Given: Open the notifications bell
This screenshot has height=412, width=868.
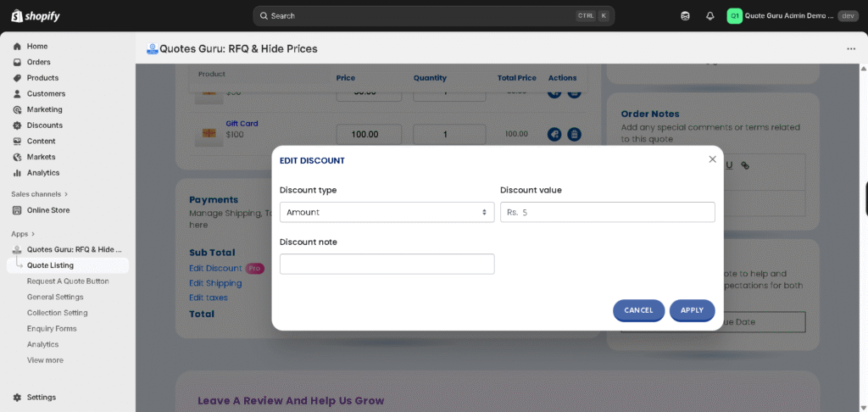Looking at the screenshot, I should pyautogui.click(x=710, y=16).
